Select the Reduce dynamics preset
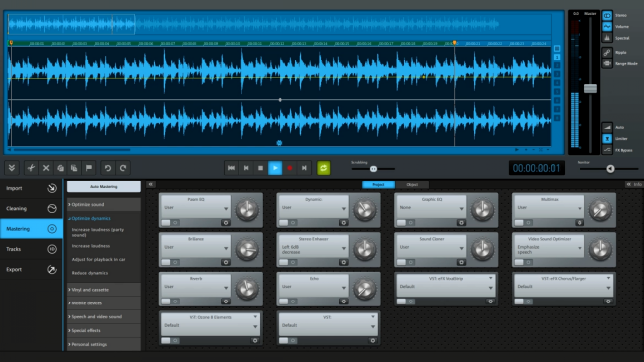 [x=90, y=273]
